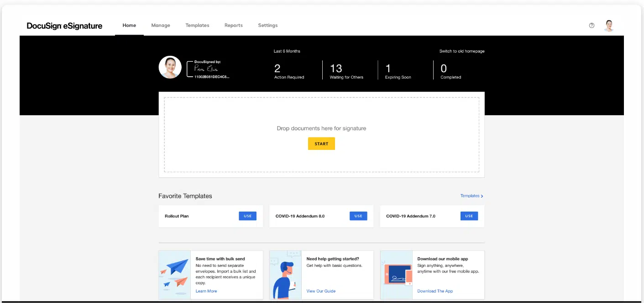Click Switch to old homepage link
The width and height of the screenshot is (644, 303).
point(462,51)
